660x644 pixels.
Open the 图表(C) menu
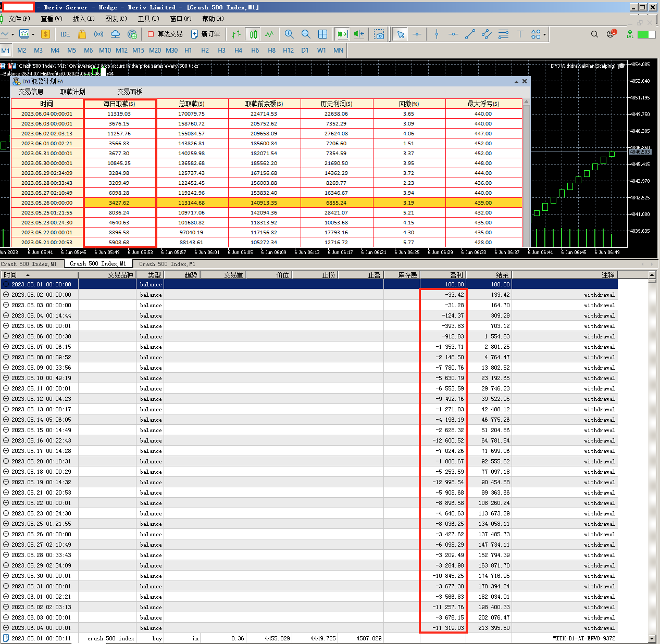click(116, 19)
